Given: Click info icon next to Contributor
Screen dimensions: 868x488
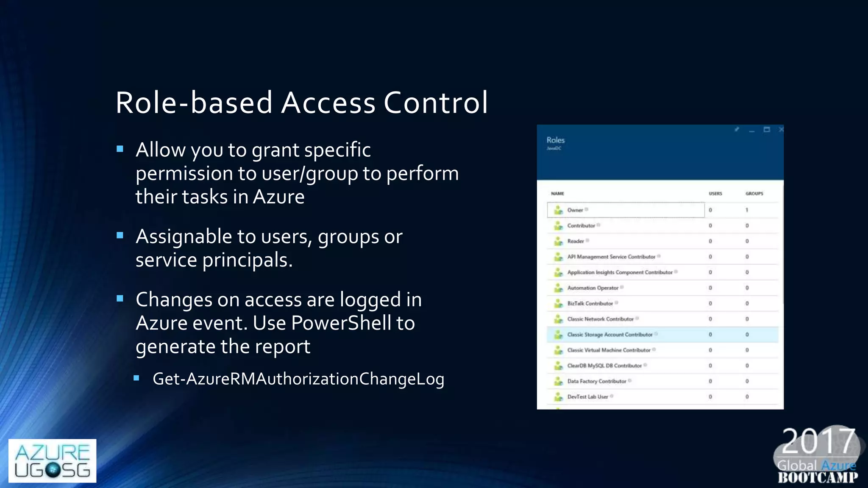Looking at the screenshot, I should click(x=598, y=225).
